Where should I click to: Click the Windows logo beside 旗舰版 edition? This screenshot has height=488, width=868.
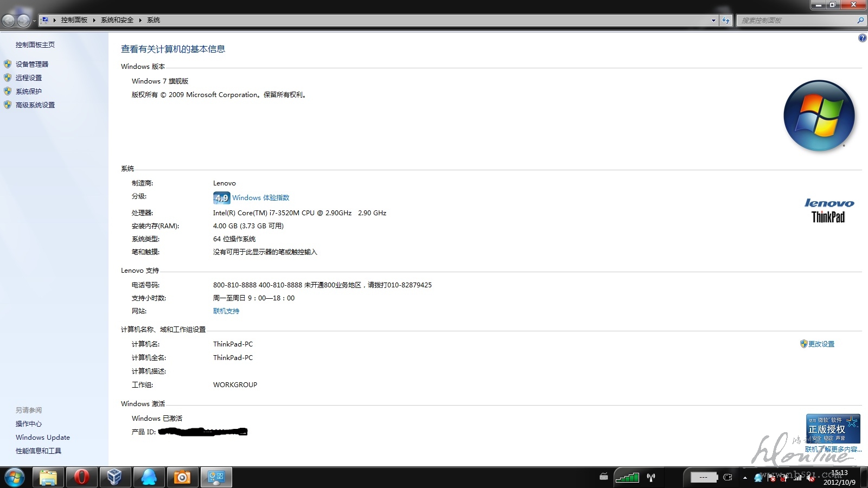[x=819, y=115]
